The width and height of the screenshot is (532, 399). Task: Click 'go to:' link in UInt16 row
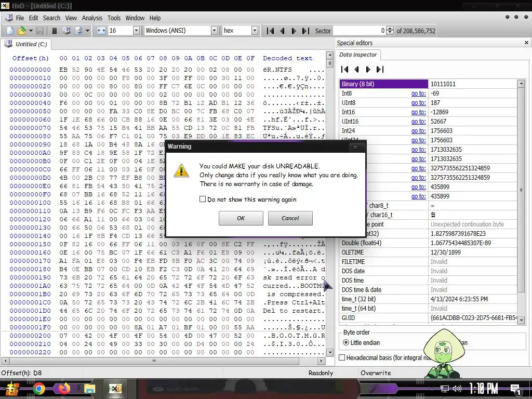click(x=418, y=122)
